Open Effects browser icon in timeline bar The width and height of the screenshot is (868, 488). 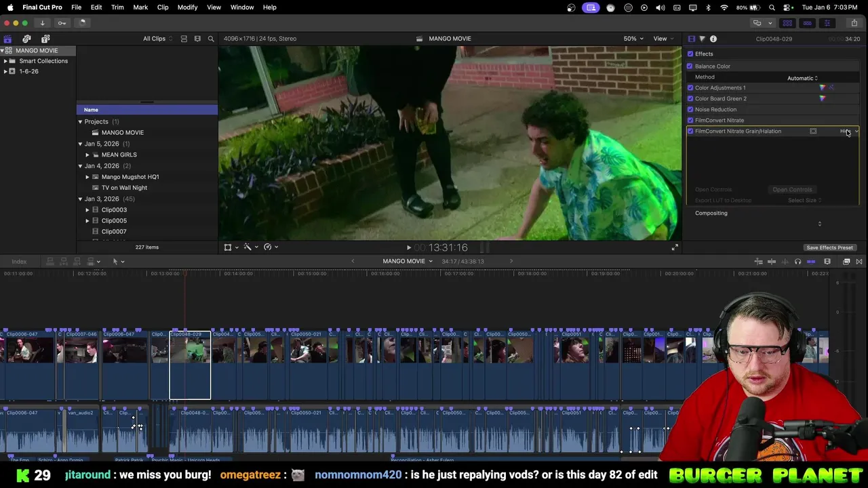(x=846, y=262)
